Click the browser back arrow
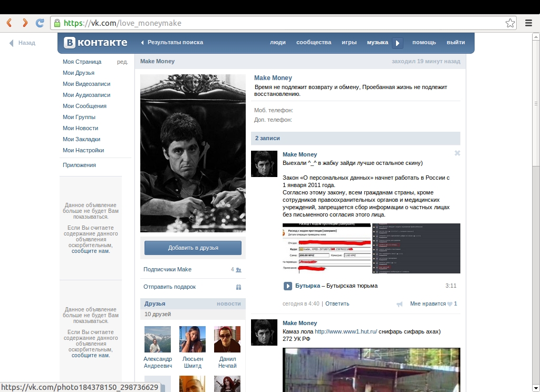Screen dimensions: 540x392 click(x=9, y=23)
